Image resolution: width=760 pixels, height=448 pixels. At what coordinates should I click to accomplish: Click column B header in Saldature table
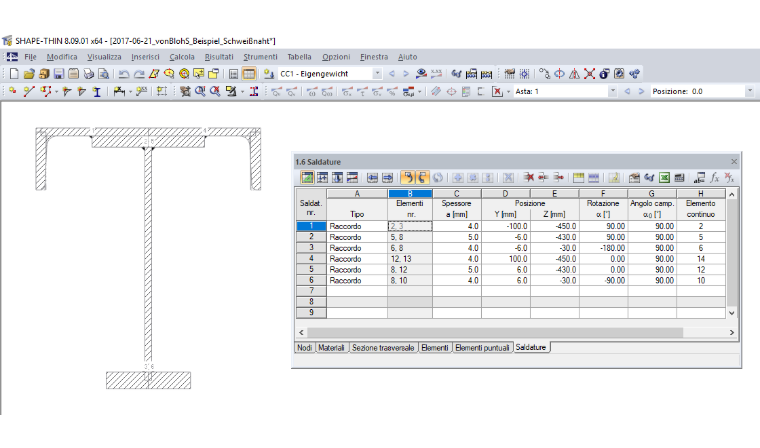click(410, 193)
